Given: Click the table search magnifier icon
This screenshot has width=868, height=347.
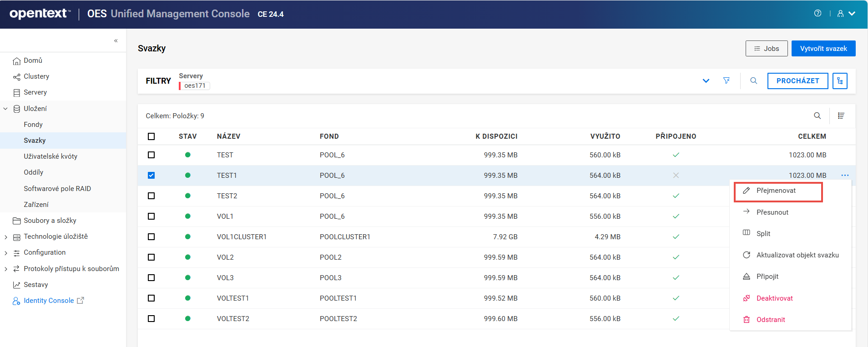Looking at the screenshot, I should [x=818, y=116].
